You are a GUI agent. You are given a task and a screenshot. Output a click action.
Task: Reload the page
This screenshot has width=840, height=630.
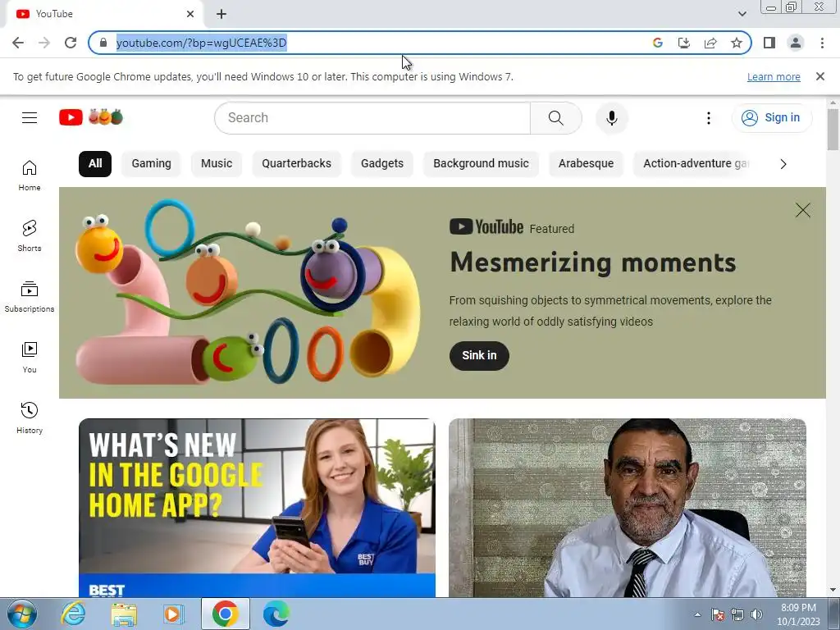71,43
